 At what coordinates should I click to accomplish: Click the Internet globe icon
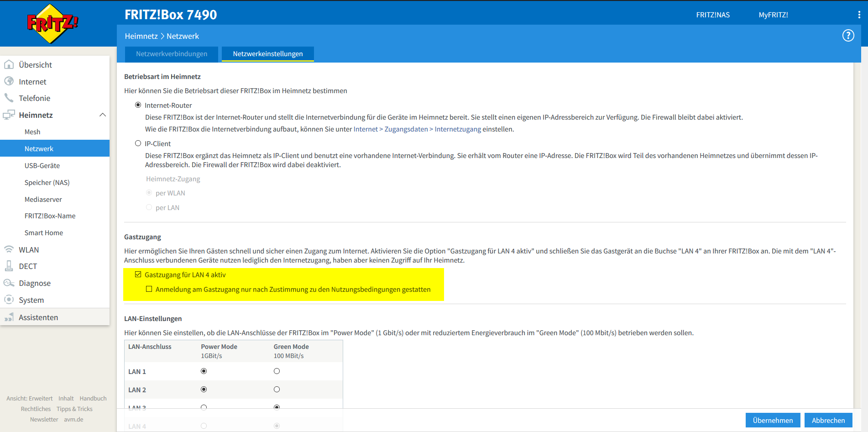9,81
